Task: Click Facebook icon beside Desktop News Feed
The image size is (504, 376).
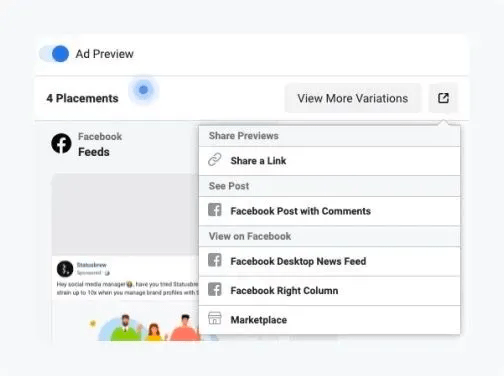Action: click(215, 260)
